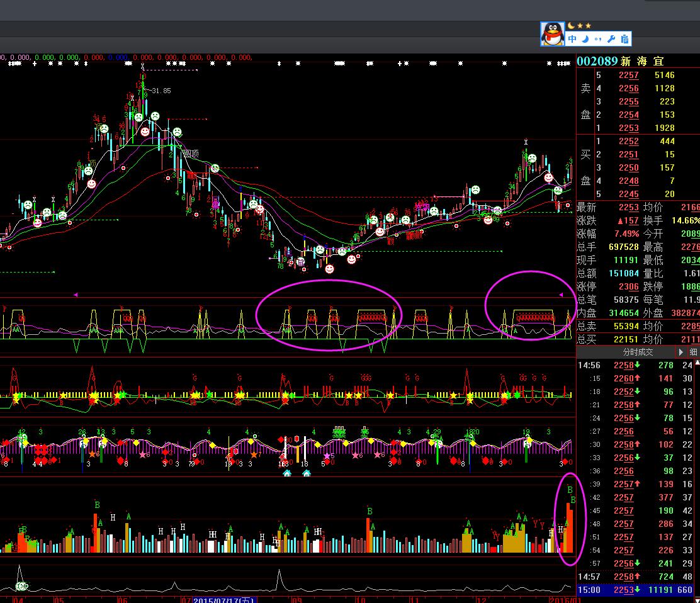Click the :18 tick row priced 2252

coord(635,392)
